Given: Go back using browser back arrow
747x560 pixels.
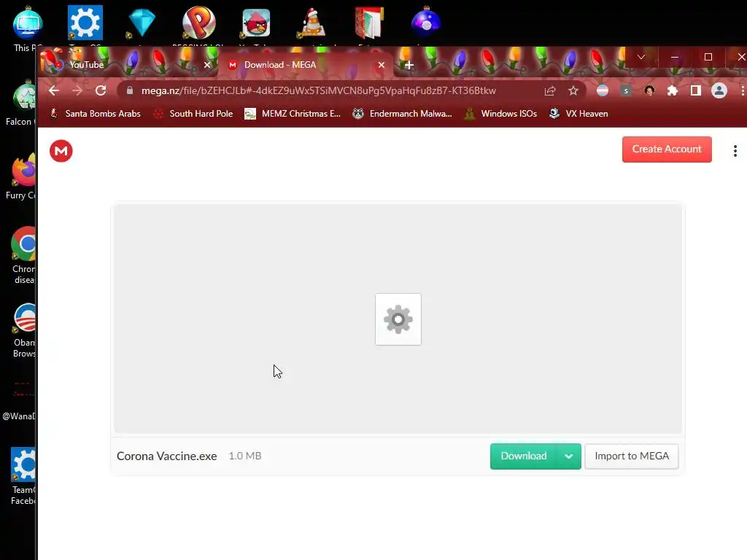Looking at the screenshot, I should tap(54, 90).
